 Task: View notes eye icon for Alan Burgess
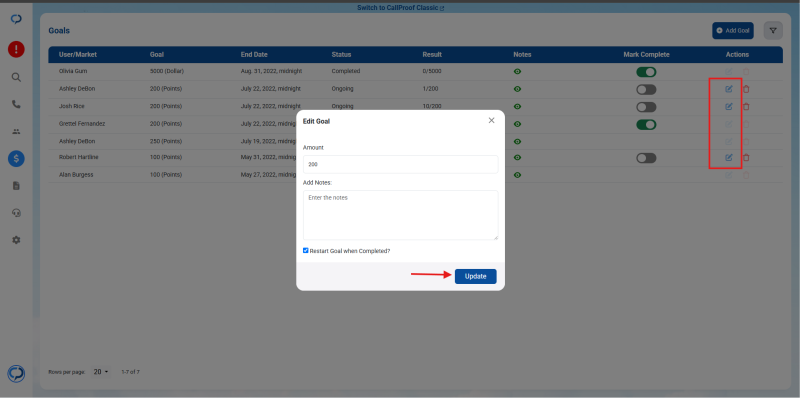(517, 175)
